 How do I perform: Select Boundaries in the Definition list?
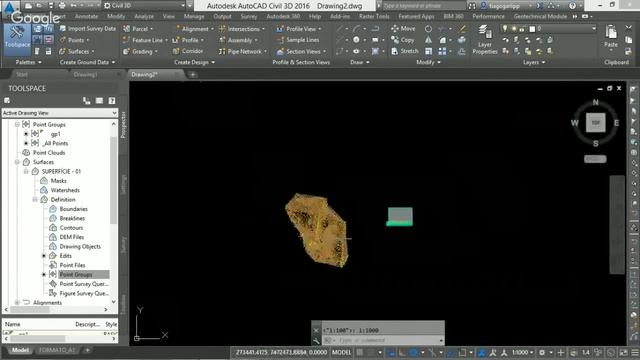click(x=73, y=209)
